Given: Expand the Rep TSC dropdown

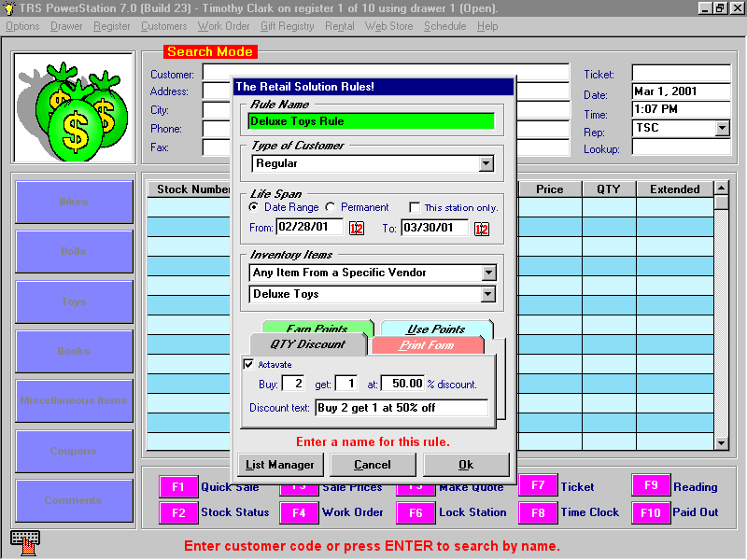Looking at the screenshot, I should [x=722, y=128].
